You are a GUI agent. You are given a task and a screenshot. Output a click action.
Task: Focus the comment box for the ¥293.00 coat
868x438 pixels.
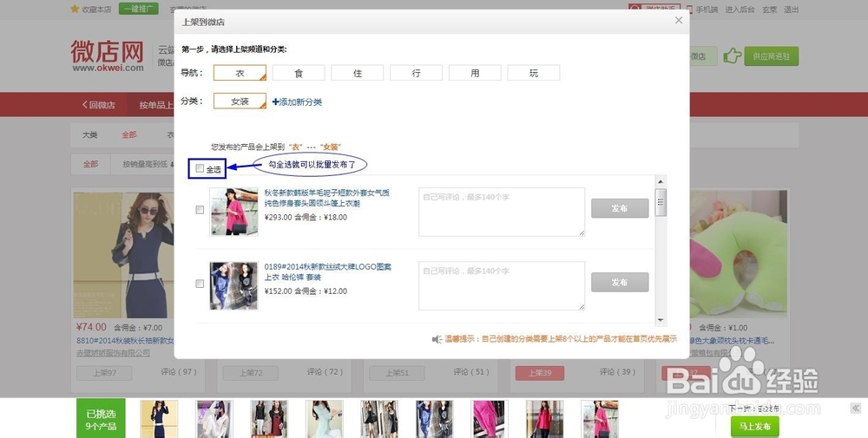click(x=502, y=212)
